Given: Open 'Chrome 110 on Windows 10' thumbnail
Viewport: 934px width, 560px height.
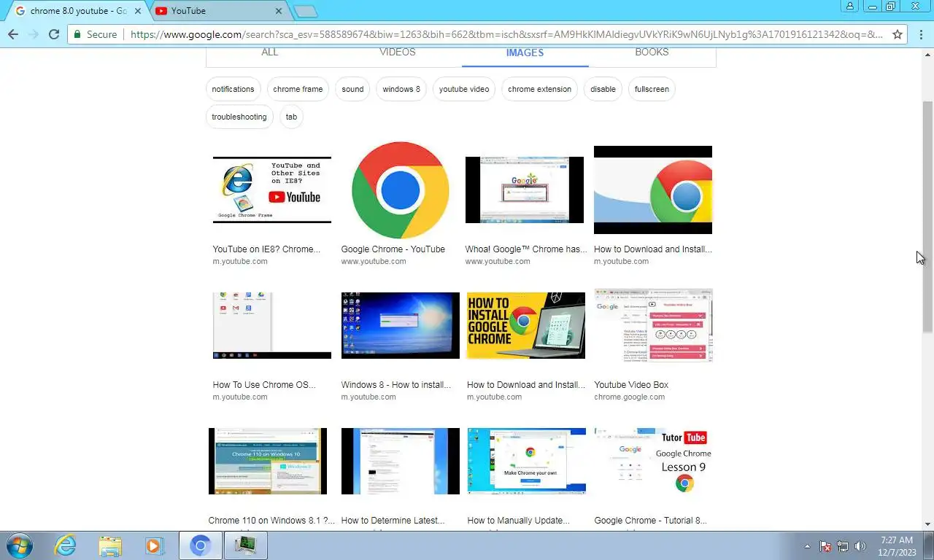Looking at the screenshot, I should click(268, 461).
